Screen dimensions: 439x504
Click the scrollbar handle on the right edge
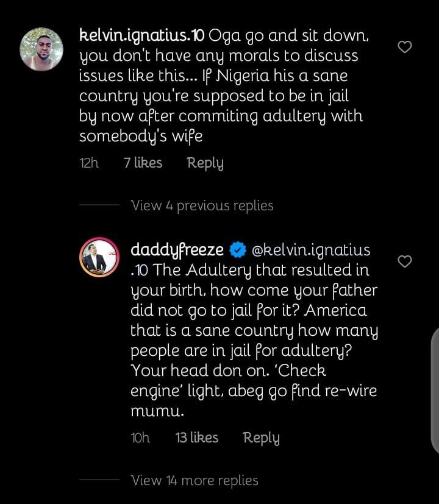click(x=435, y=390)
